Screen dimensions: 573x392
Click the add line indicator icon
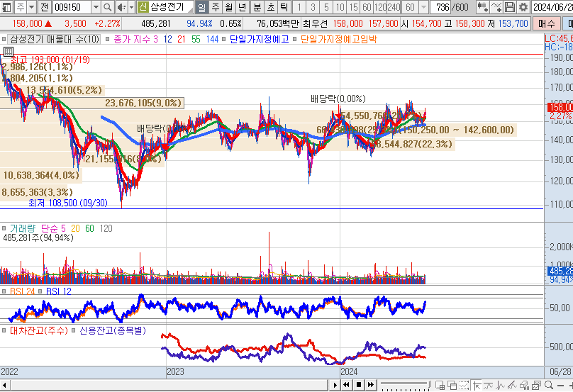click(x=496, y=7)
